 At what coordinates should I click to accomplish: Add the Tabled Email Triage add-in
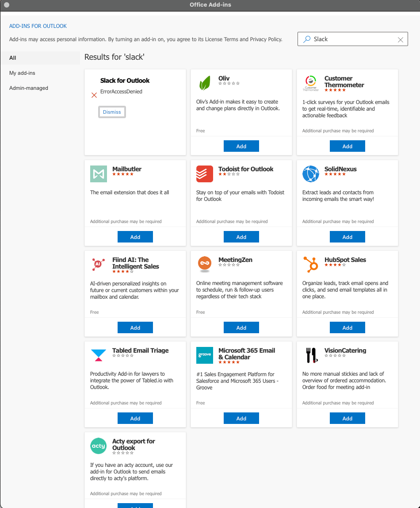pyautogui.click(x=135, y=418)
